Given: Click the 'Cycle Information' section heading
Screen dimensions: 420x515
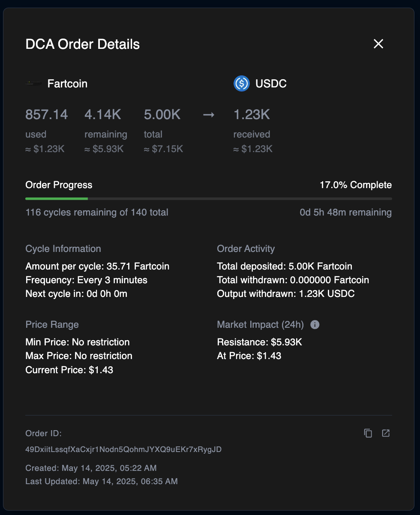Looking at the screenshot, I should pyautogui.click(x=63, y=249).
